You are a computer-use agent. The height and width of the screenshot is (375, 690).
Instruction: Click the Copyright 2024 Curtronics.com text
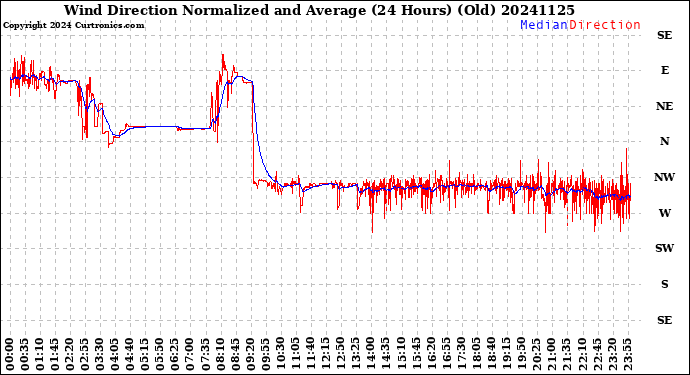tap(73, 26)
